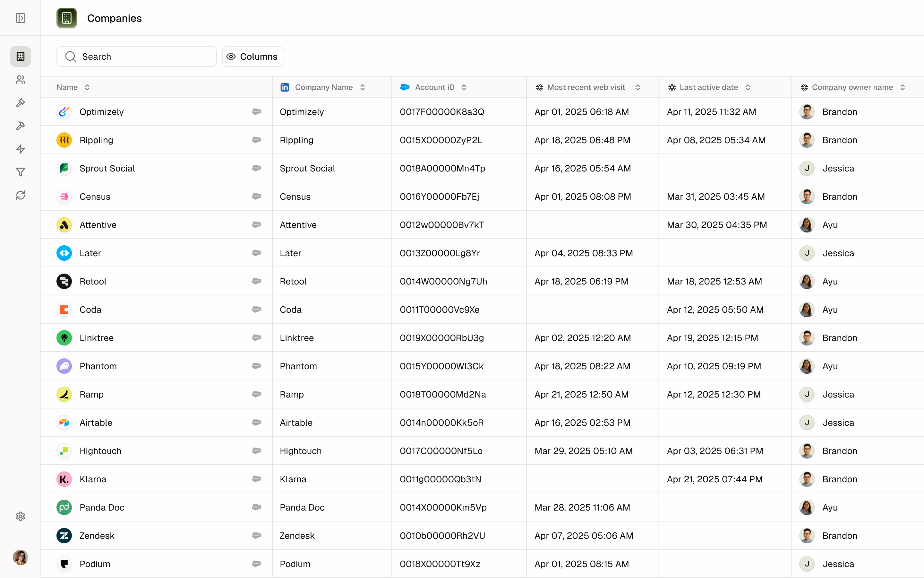Sort by Company owner name column

(853, 87)
